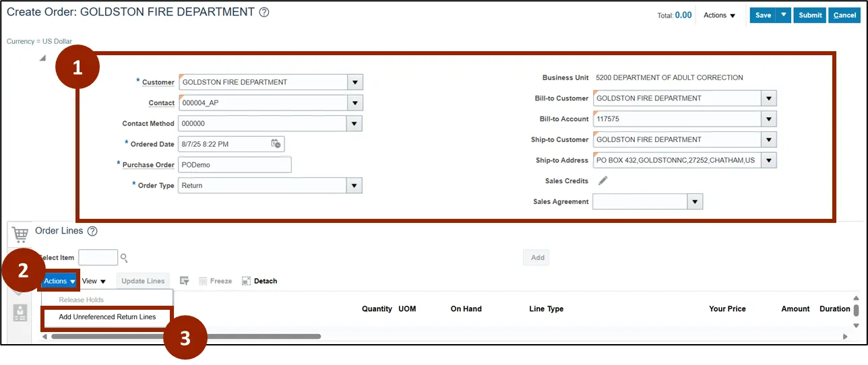Click the UOM column header
This screenshot has width=868, height=365.
[x=407, y=309]
